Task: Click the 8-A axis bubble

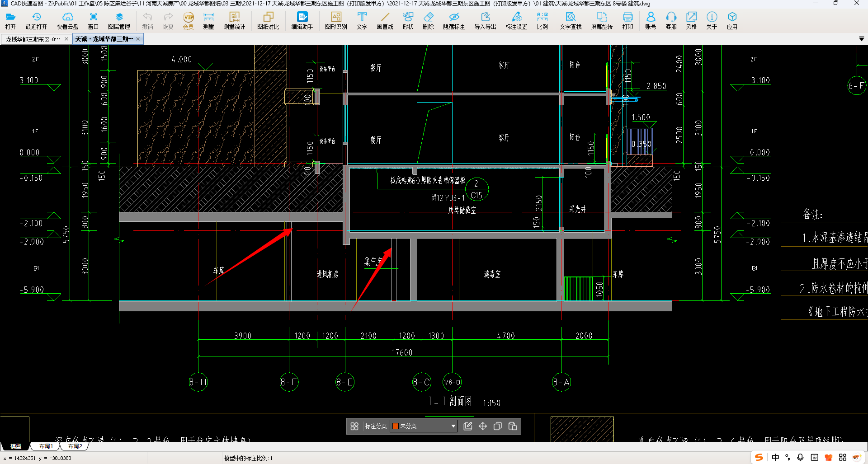Action: pos(561,382)
